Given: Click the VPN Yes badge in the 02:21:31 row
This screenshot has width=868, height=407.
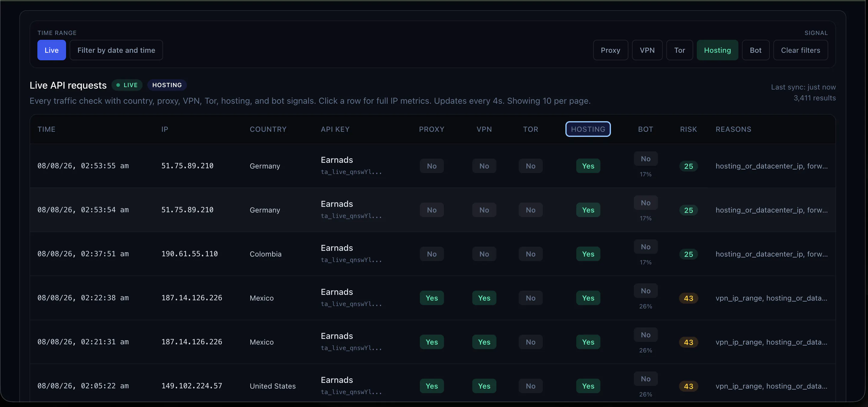Looking at the screenshot, I should click(484, 342).
